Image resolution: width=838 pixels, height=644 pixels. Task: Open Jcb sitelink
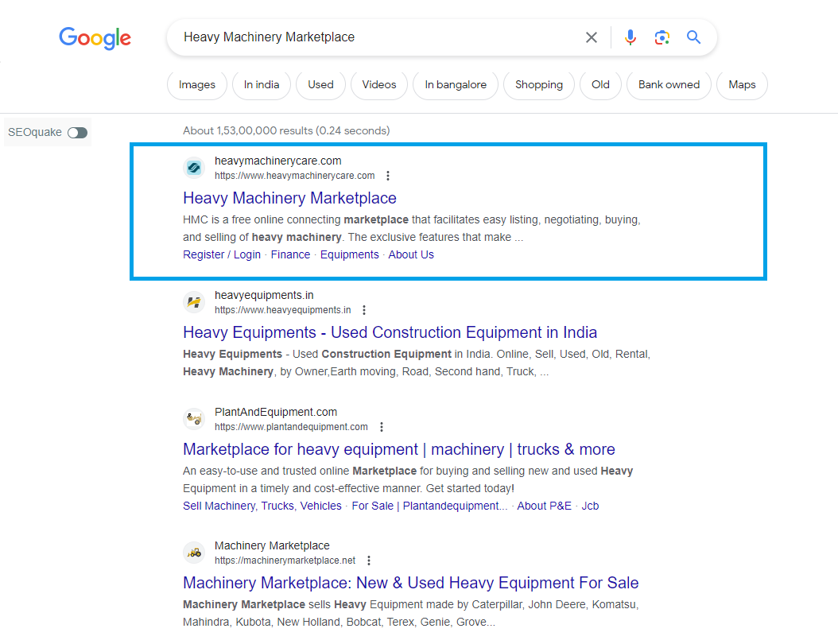[590, 506]
